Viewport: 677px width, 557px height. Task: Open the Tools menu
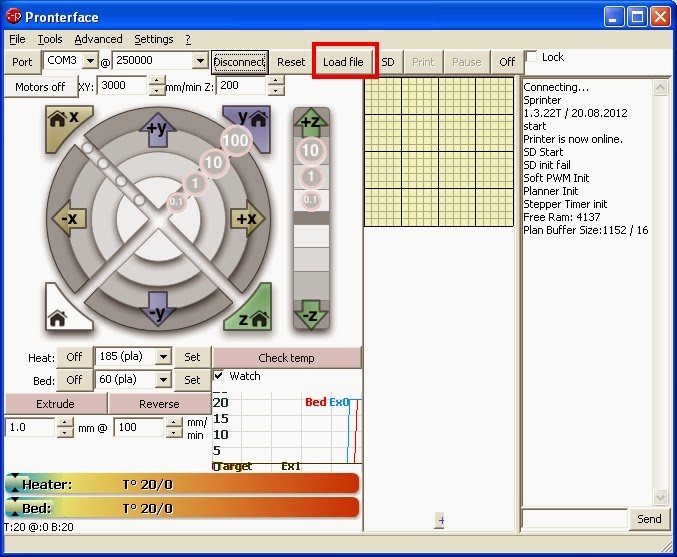click(x=50, y=39)
